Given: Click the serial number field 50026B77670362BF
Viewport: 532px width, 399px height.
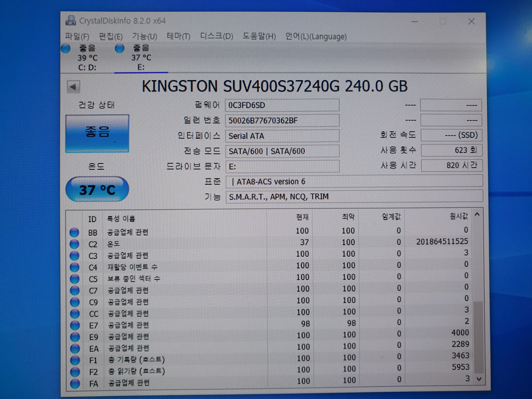Looking at the screenshot, I should (282, 120).
